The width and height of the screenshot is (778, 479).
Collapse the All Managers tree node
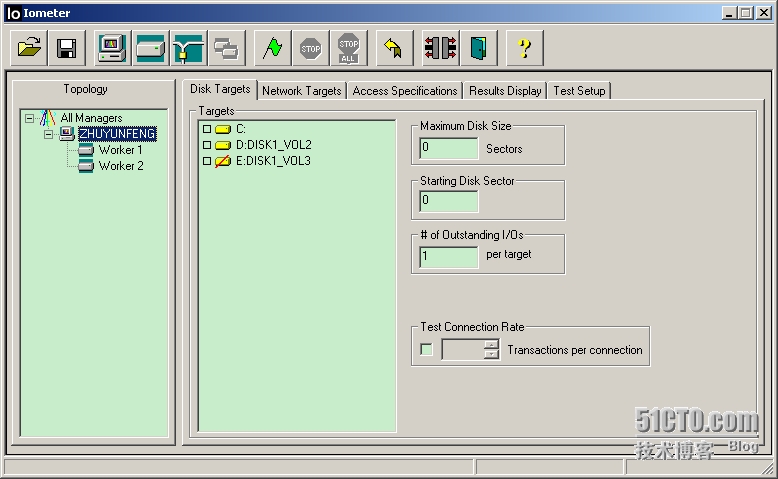click(x=30, y=118)
